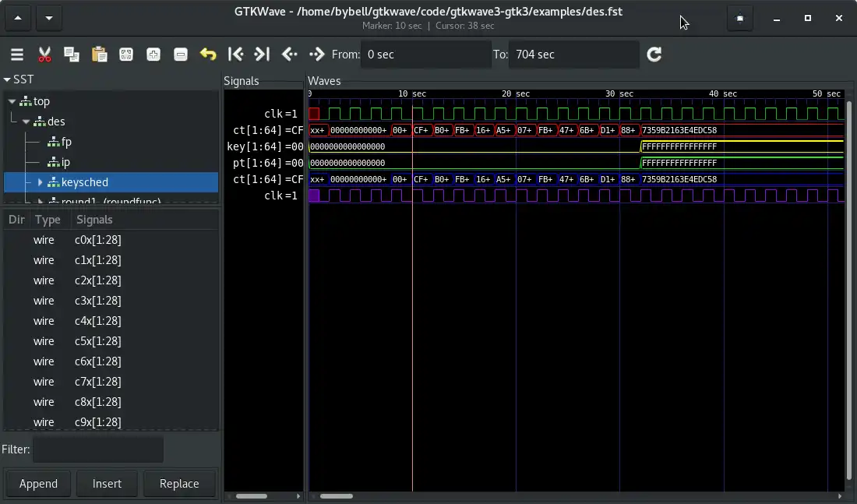Click the From time input field
The height and width of the screenshot is (504, 857).
tap(425, 55)
